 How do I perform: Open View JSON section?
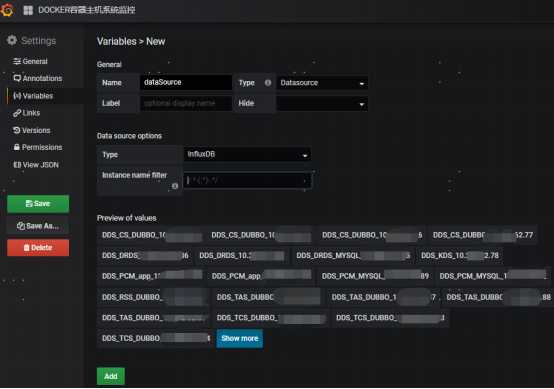tap(36, 165)
